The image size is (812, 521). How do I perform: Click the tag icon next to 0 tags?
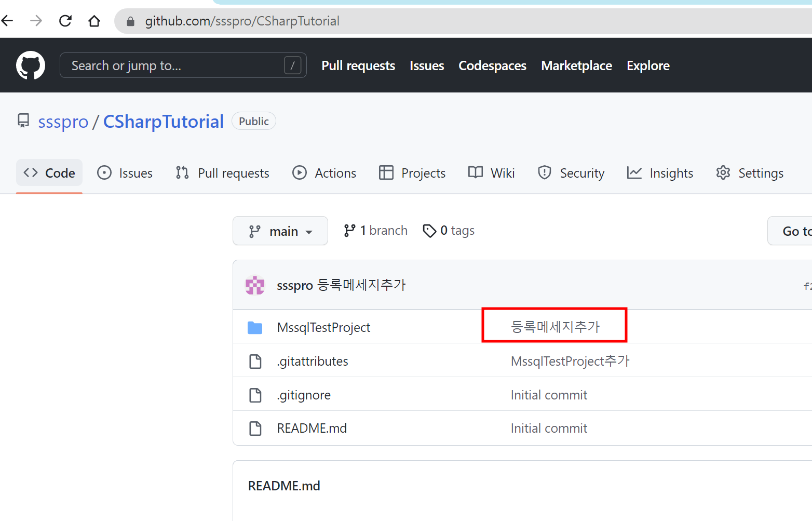[429, 231]
